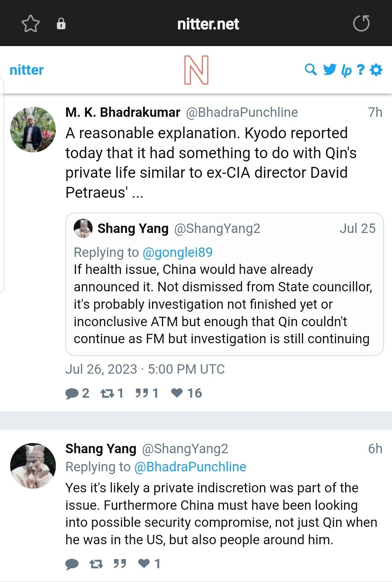
Task: Tap the nitter.net address bar
Action: [x=208, y=24]
